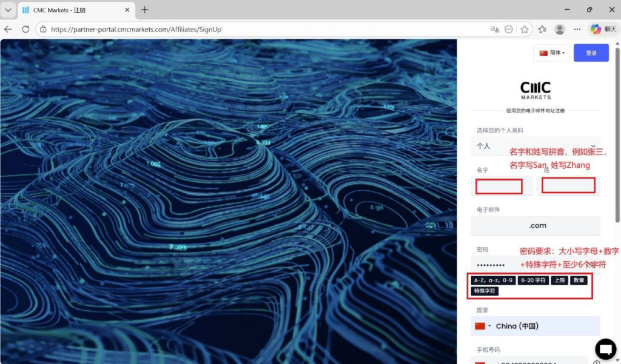The image size is (621, 364).
Task: Click the 电子邮件 email input field
Action: coord(535,225)
